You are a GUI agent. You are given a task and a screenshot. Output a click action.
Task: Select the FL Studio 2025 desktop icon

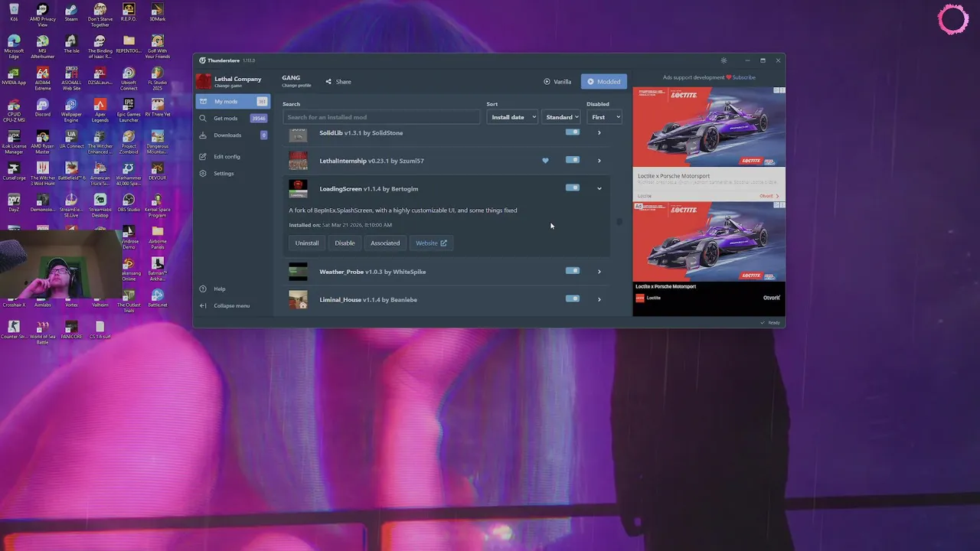pyautogui.click(x=158, y=79)
